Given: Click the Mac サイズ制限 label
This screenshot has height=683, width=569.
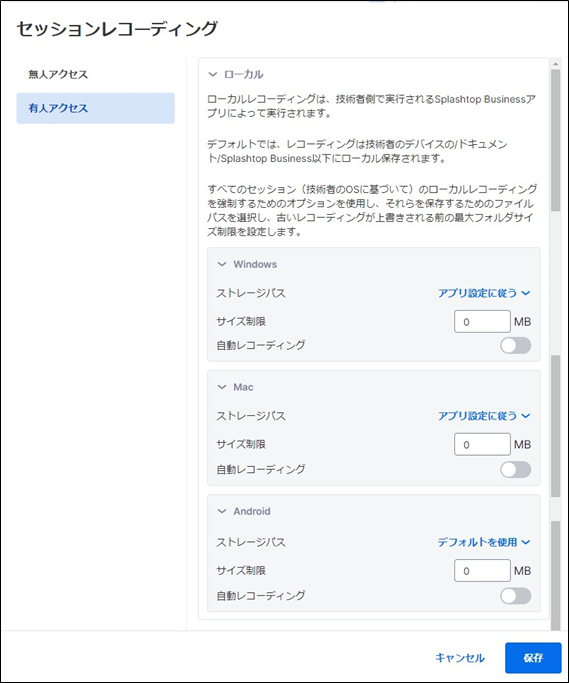Looking at the screenshot, I should [241, 444].
